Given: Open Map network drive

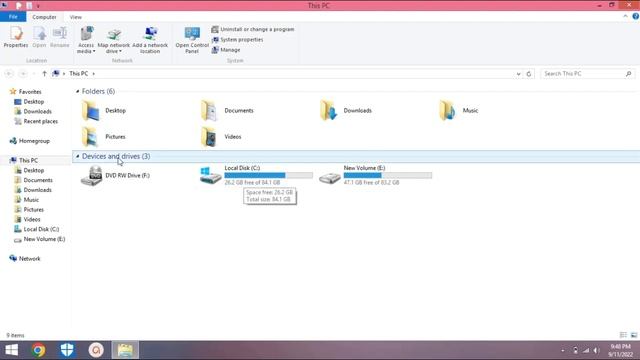Looking at the screenshot, I should pyautogui.click(x=113, y=40).
